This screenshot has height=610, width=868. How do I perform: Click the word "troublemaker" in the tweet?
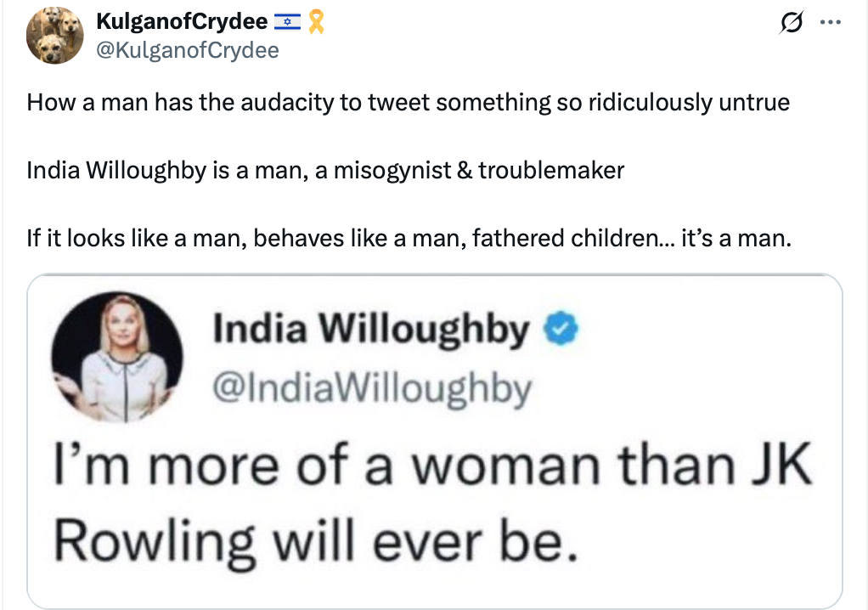pos(551,170)
